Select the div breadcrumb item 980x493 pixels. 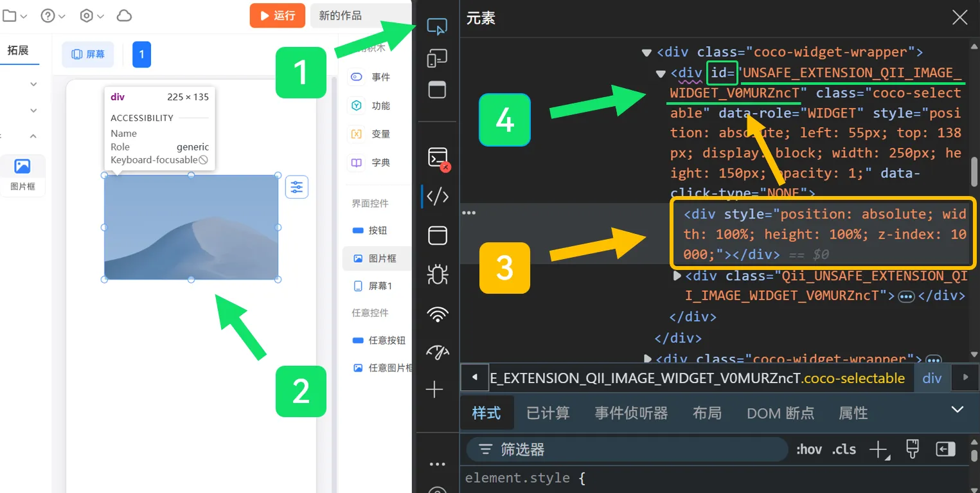point(932,378)
